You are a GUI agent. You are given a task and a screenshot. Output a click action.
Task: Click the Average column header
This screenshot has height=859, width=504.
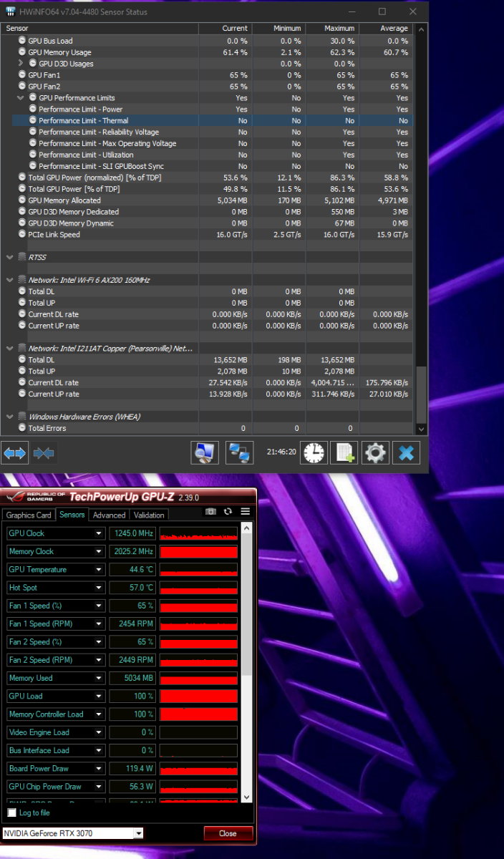(386, 29)
